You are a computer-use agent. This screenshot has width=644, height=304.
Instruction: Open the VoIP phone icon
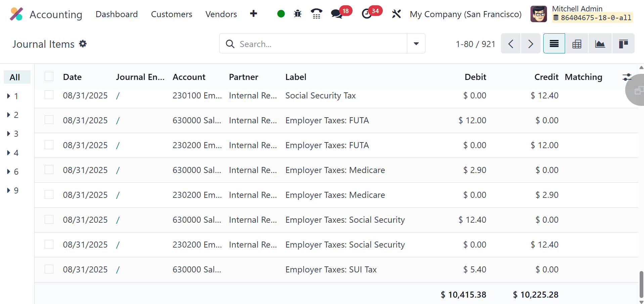pos(316,14)
